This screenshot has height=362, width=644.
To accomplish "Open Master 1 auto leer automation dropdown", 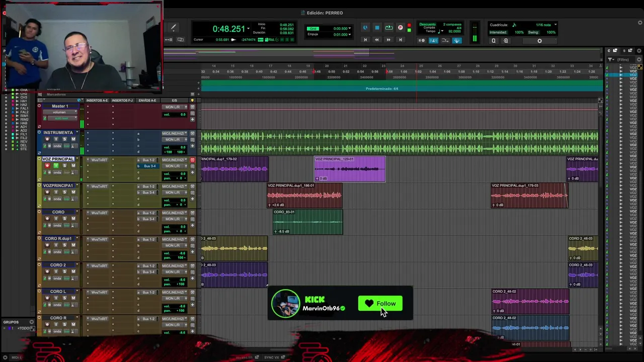I will click(62, 118).
